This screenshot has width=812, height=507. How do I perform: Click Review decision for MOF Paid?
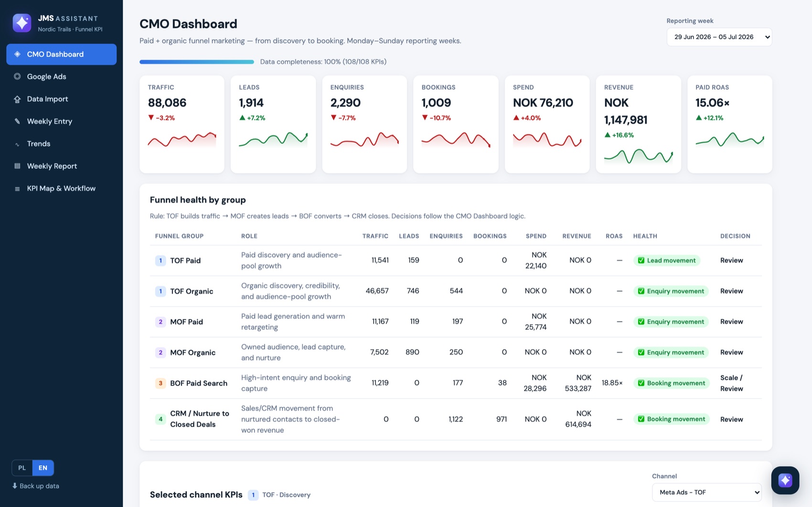[731, 322]
